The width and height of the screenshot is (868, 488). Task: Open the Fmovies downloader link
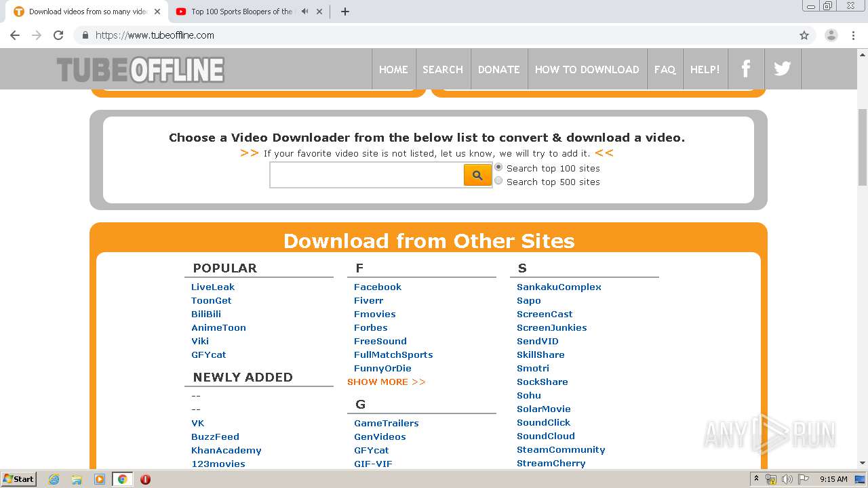tap(375, 314)
